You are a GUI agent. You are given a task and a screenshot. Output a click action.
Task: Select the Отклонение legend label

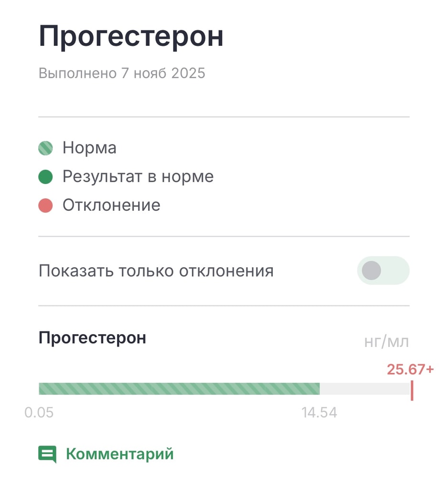pyautogui.click(x=111, y=206)
